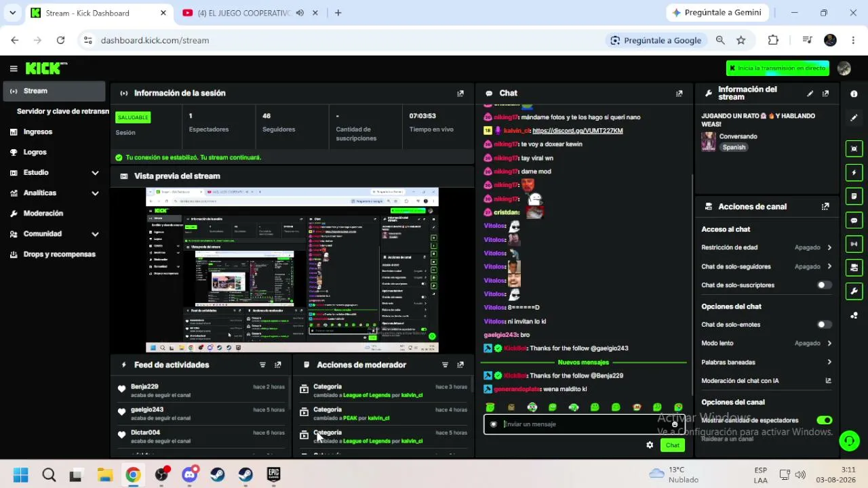Select Stream in the sidebar
Image resolution: width=868 pixels, height=488 pixels.
[54, 91]
